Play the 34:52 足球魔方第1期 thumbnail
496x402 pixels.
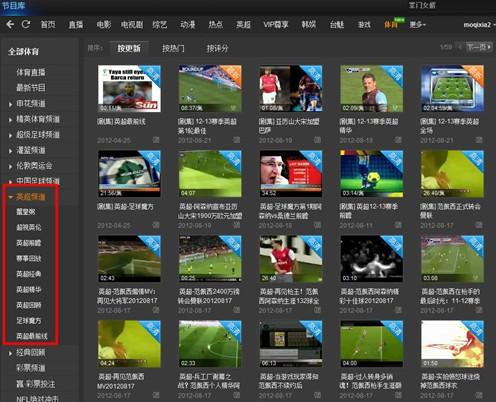[291, 173]
